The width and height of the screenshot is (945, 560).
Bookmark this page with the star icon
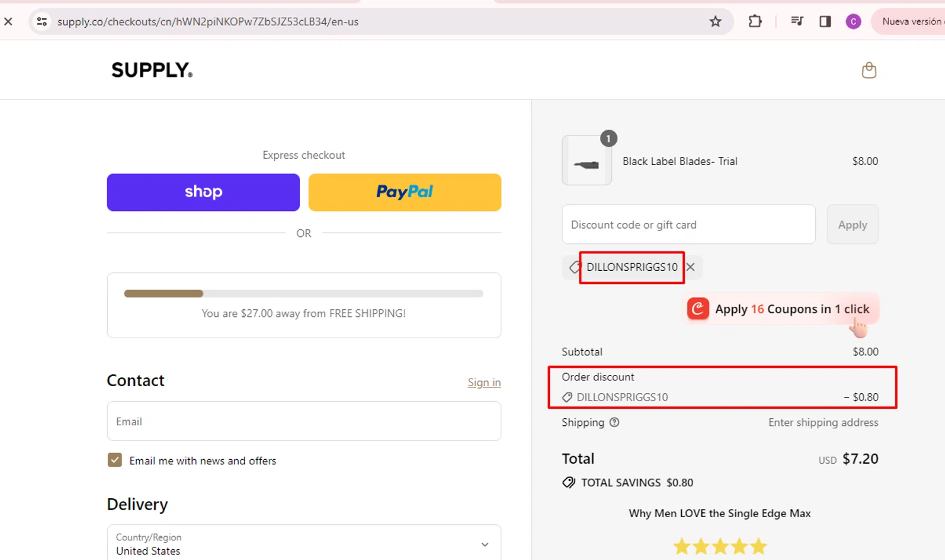click(x=715, y=21)
